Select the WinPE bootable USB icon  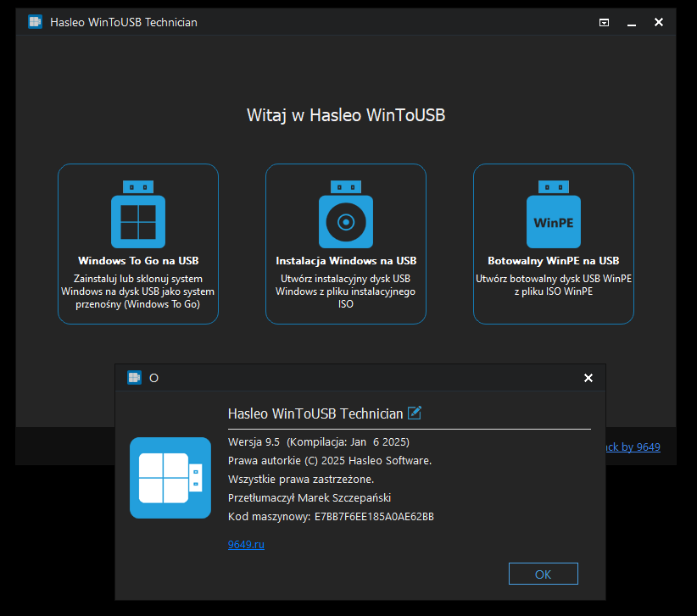tap(554, 214)
